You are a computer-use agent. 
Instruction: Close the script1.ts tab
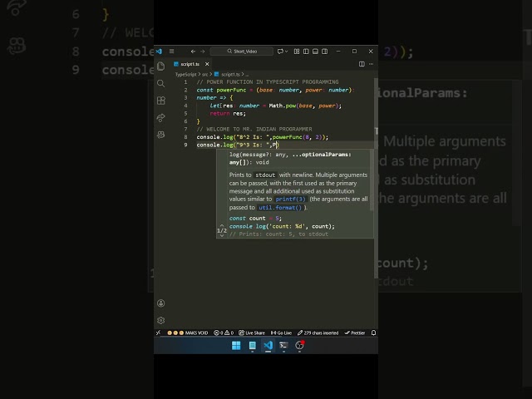(207, 64)
